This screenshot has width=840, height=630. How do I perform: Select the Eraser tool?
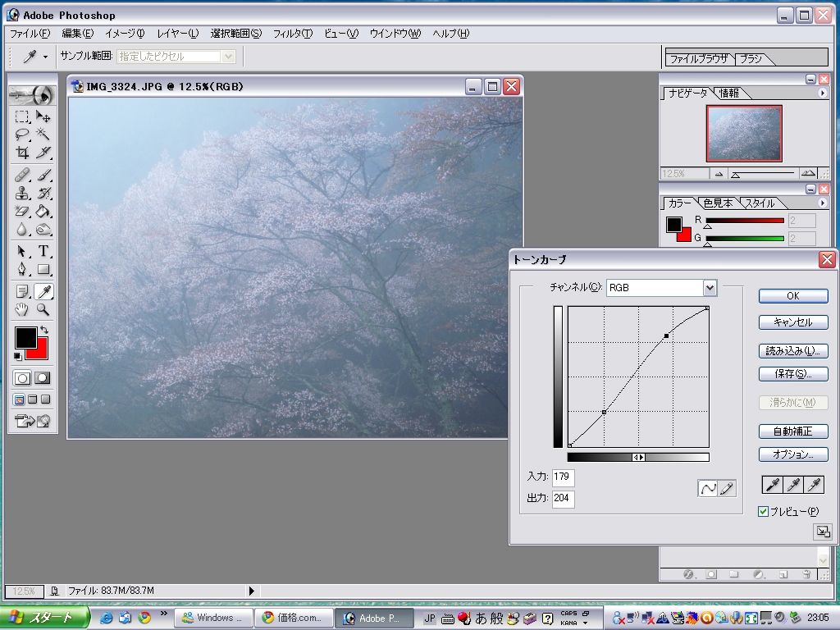[22, 211]
